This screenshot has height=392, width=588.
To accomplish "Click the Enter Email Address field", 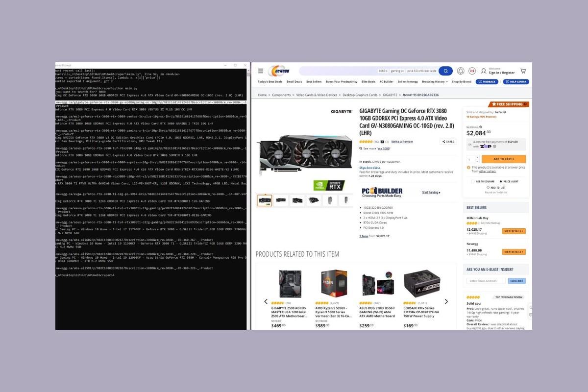I will click(x=487, y=281).
